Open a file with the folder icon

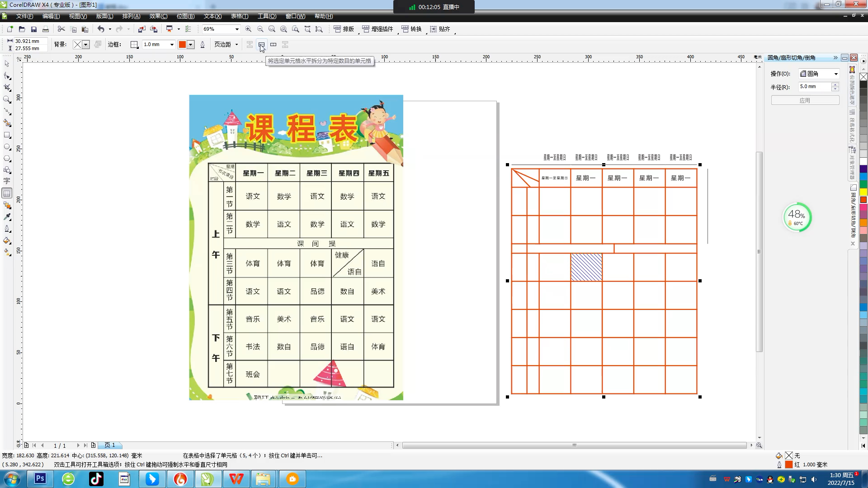click(x=22, y=29)
